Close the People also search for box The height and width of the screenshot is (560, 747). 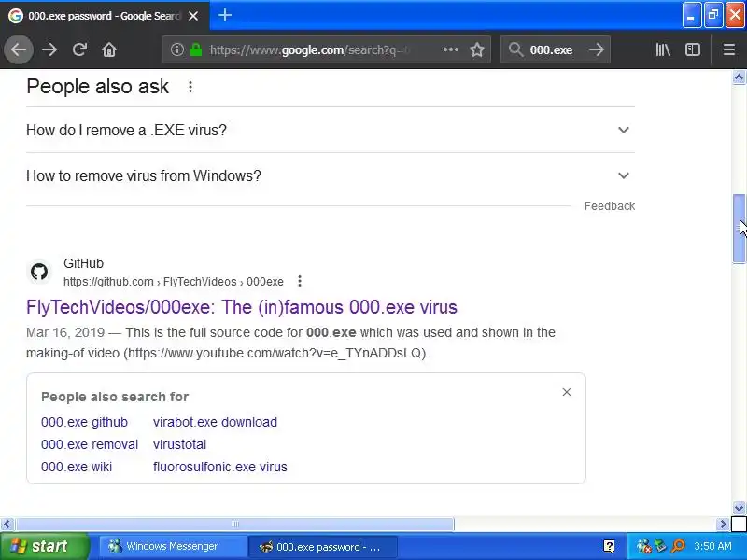(567, 392)
